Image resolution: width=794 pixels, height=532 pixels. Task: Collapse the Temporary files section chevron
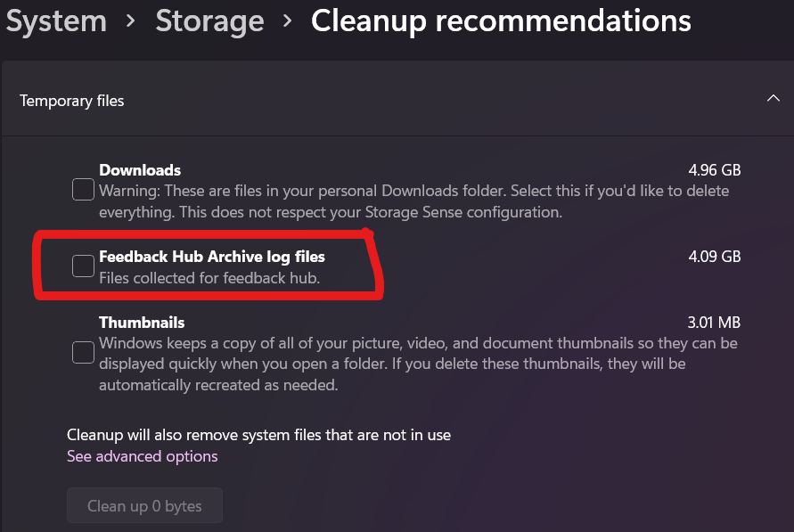773,99
